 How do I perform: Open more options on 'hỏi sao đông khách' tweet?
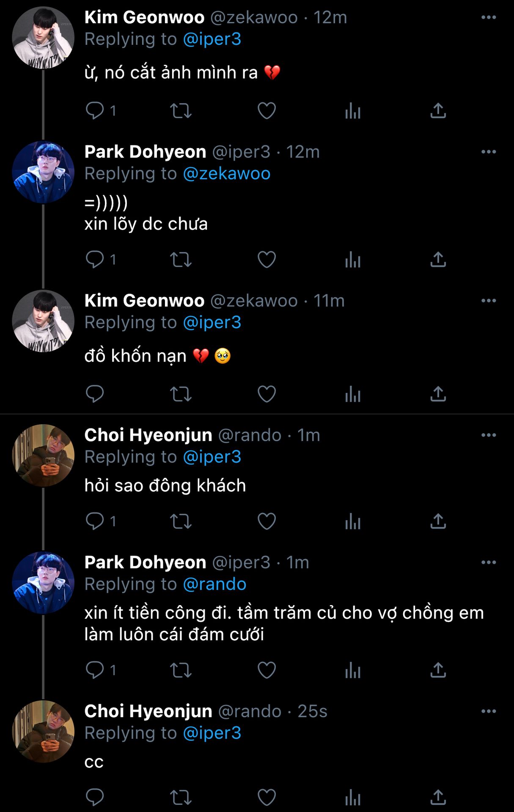click(489, 435)
